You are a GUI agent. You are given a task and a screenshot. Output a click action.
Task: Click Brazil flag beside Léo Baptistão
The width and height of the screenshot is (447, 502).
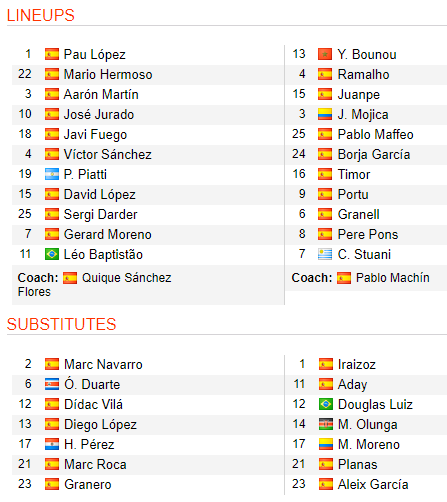point(52,254)
